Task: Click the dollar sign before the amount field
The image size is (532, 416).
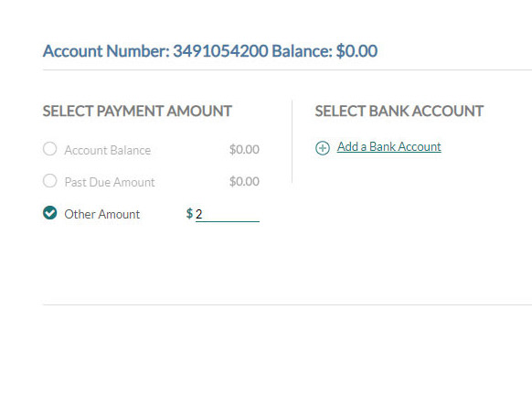Action: (189, 213)
